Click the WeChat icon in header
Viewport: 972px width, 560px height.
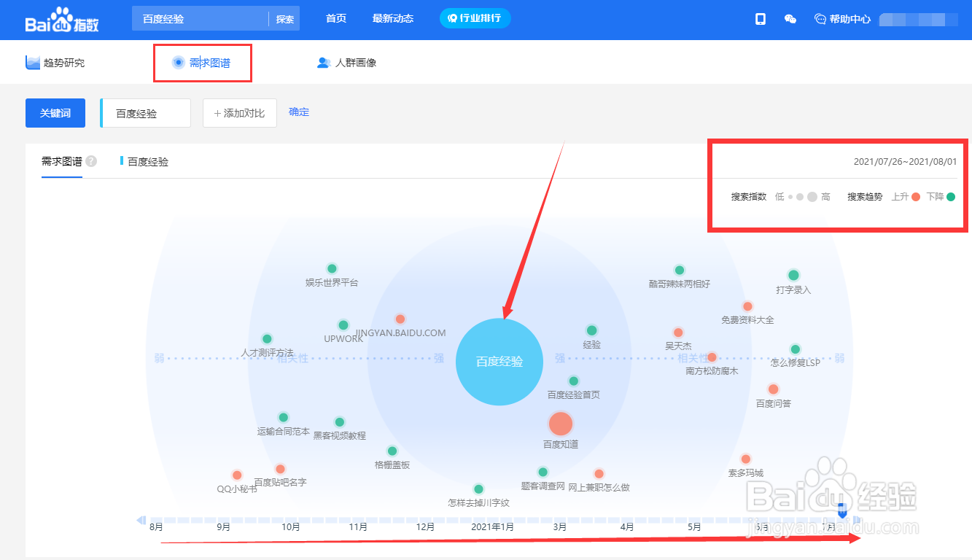[790, 19]
